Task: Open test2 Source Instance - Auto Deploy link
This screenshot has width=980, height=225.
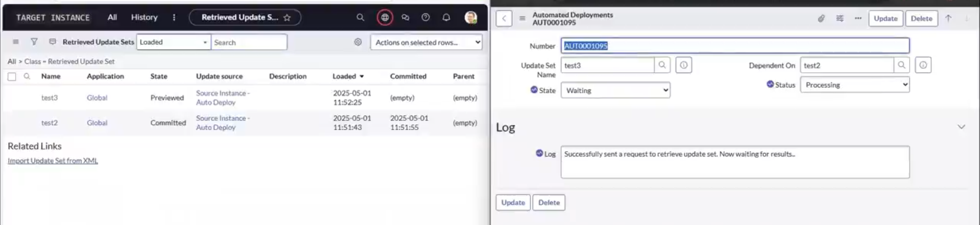Action: click(223, 123)
